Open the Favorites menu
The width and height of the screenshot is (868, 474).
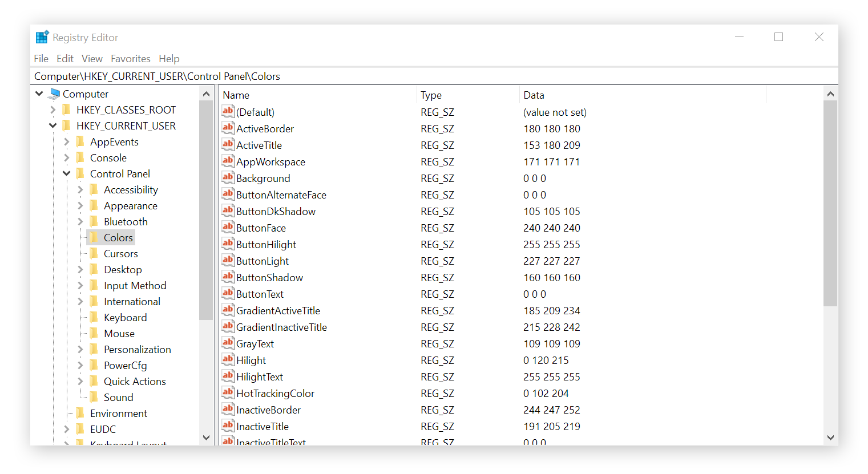[130, 59]
